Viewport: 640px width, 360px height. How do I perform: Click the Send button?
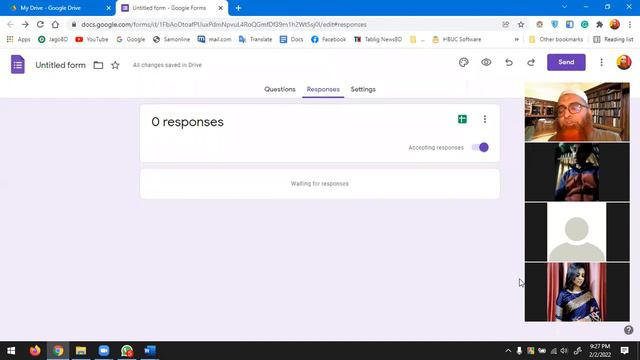566,62
